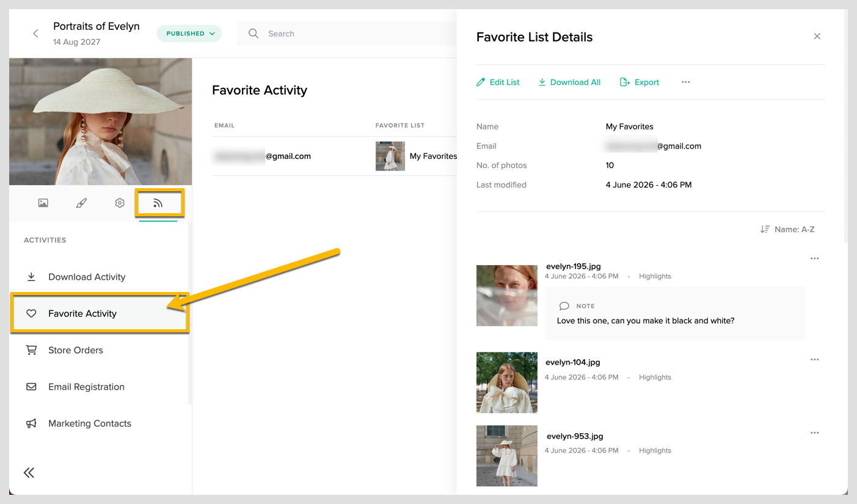This screenshot has width=857, height=504.
Task: Click My Favorites in Favorite List column
Action: [x=433, y=156]
